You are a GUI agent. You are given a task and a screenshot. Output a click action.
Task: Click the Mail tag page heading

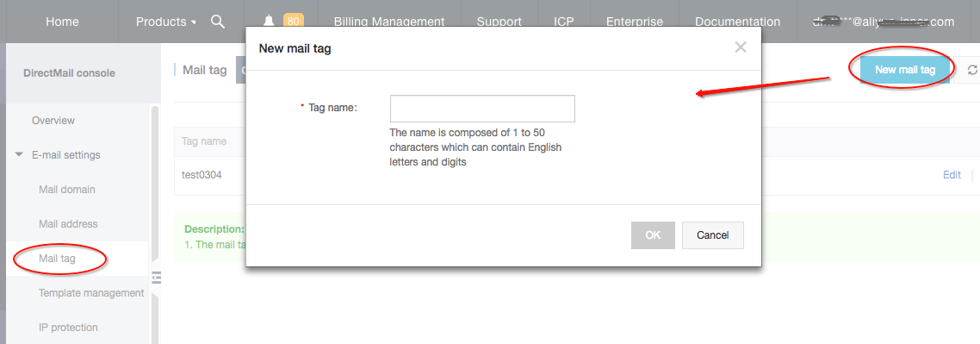pos(204,70)
